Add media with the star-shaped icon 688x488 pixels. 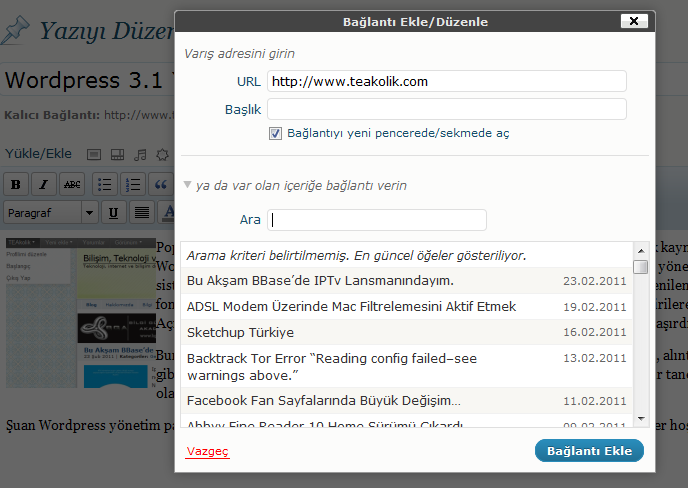(162, 154)
